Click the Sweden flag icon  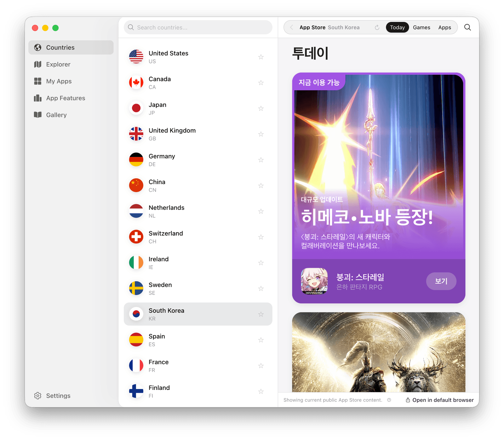[x=136, y=288]
